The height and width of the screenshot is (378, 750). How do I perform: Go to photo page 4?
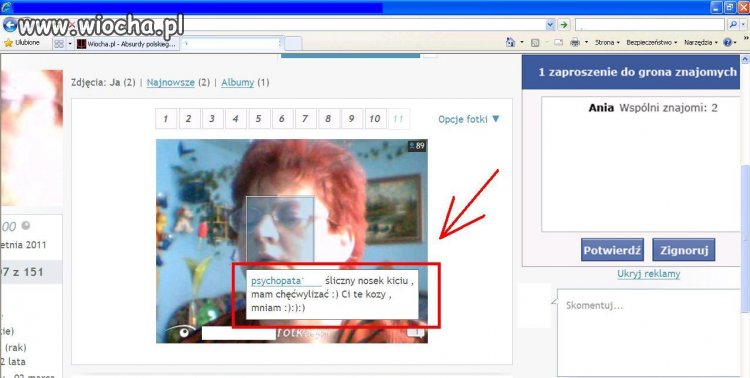(236, 119)
